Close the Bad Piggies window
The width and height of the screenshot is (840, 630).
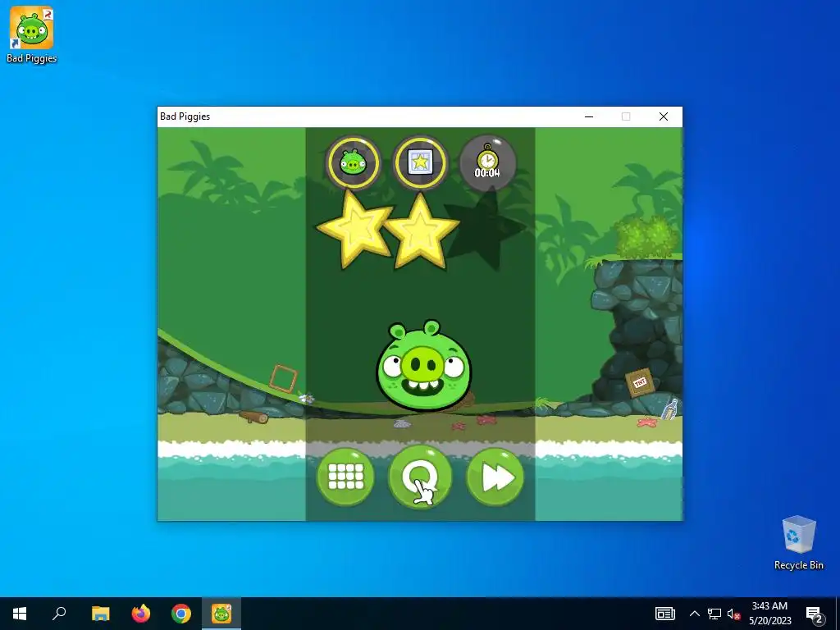click(x=663, y=116)
